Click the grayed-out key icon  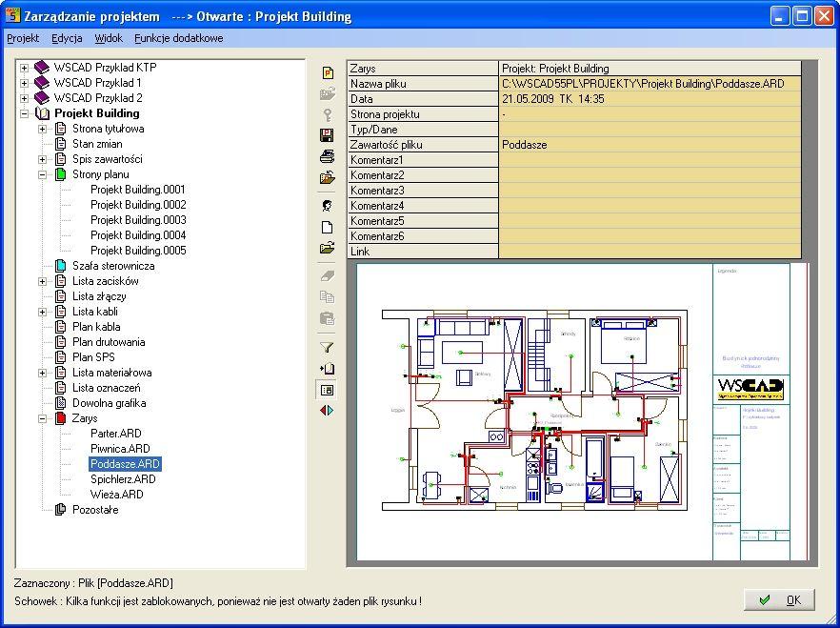tap(328, 114)
